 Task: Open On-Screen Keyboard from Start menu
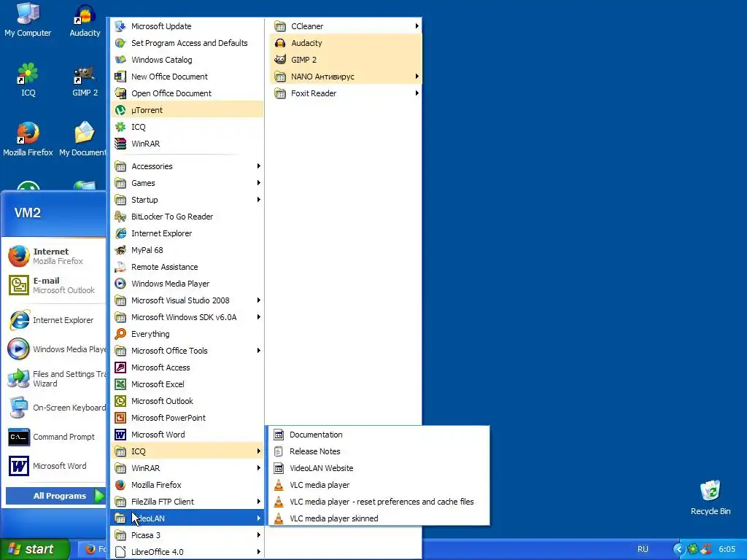(x=55, y=408)
